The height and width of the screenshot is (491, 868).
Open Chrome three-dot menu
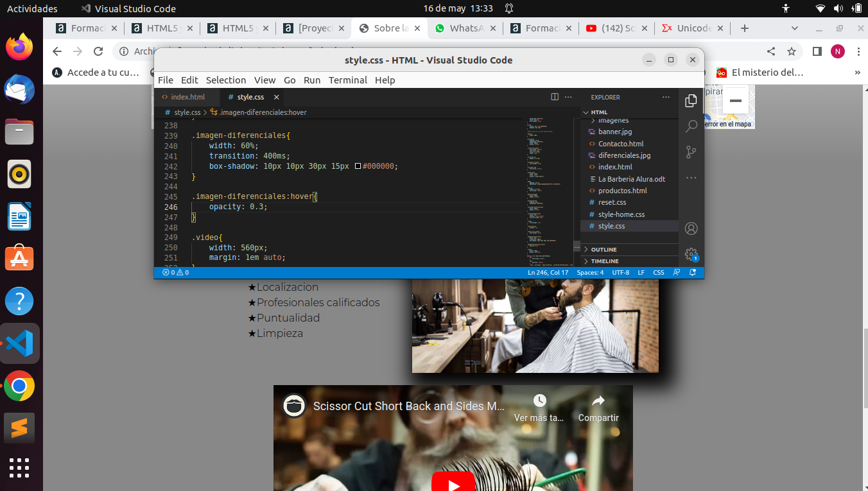point(858,51)
